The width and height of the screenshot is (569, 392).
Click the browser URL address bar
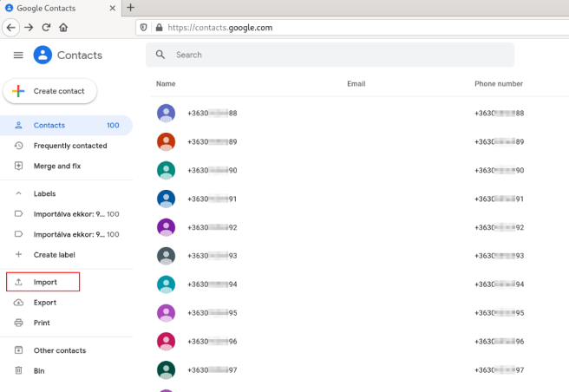347,27
